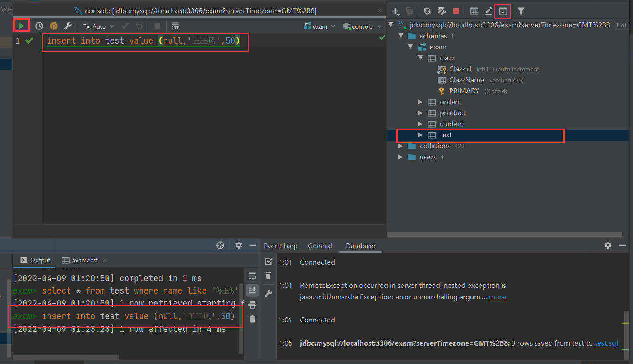Open the Tx: Auto transaction mode dropdown
Image resolution: width=633 pixels, height=364 pixels.
(x=99, y=26)
